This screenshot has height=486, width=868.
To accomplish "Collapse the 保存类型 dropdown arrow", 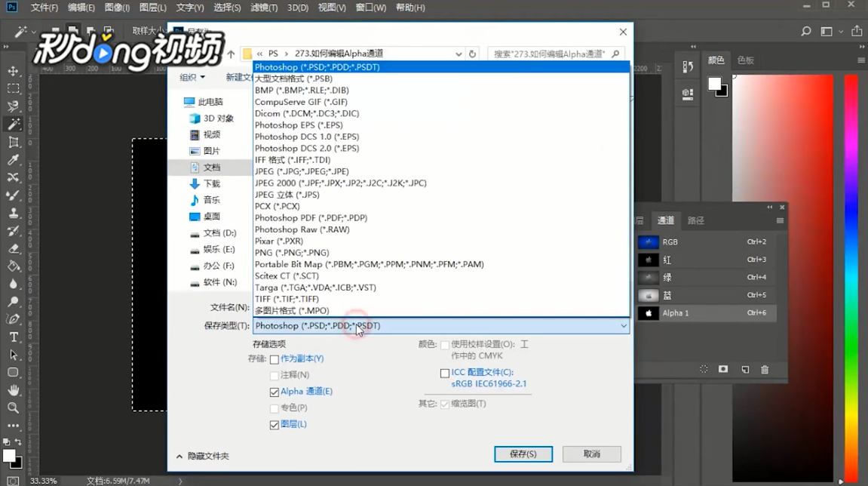I will [x=624, y=326].
